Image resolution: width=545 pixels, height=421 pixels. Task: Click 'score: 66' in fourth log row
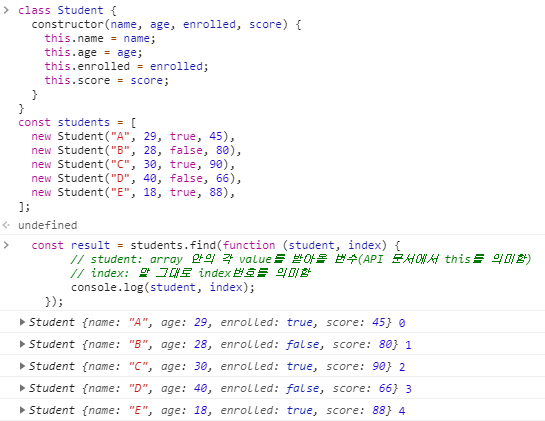pos(362,388)
